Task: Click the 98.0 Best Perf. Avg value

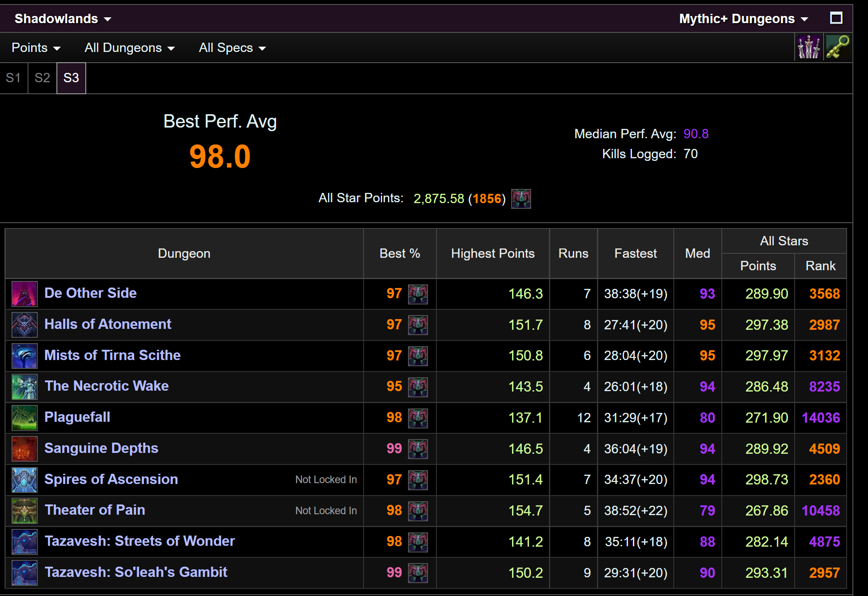Action: coord(220,157)
